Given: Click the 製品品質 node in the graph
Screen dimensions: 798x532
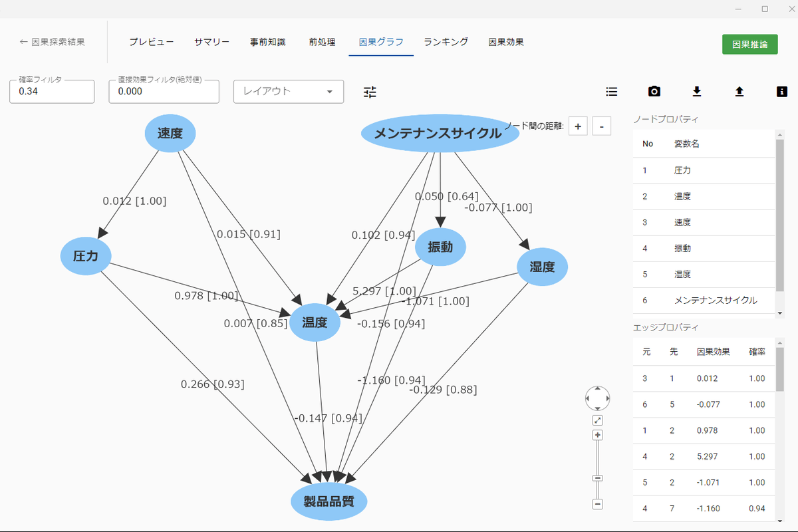Looking at the screenshot, I should [x=329, y=502].
